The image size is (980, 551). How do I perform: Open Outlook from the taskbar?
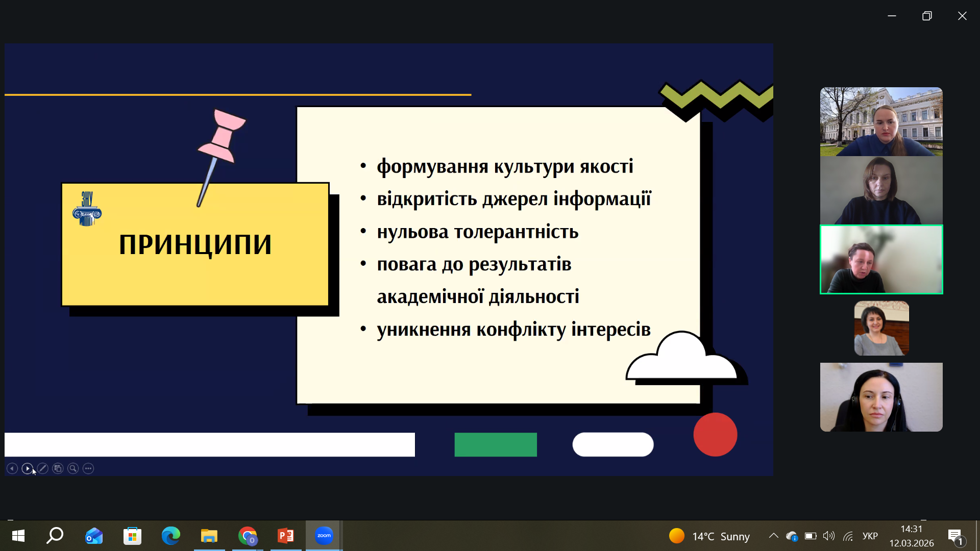tap(94, 536)
